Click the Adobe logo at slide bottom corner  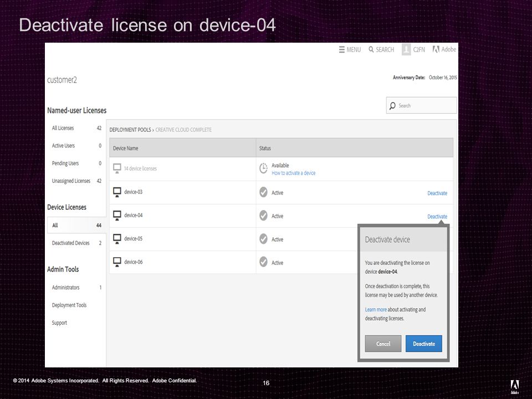pyautogui.click(x=515, y=387)
